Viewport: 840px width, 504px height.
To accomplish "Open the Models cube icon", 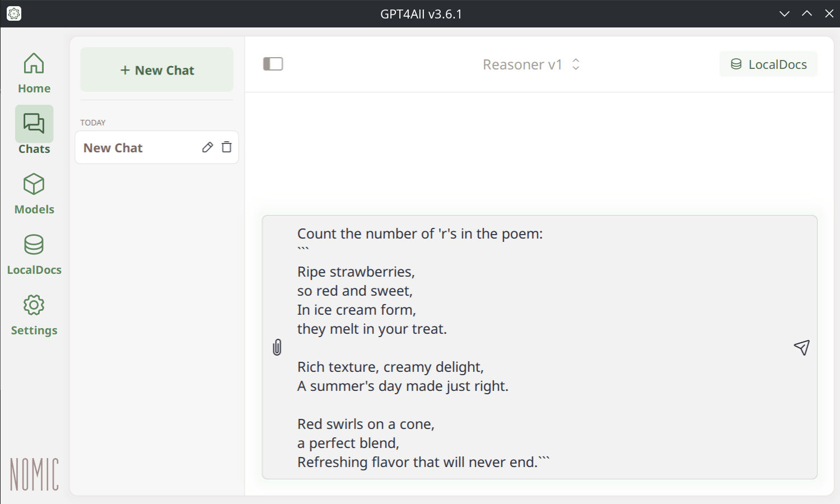I will 34,184.
